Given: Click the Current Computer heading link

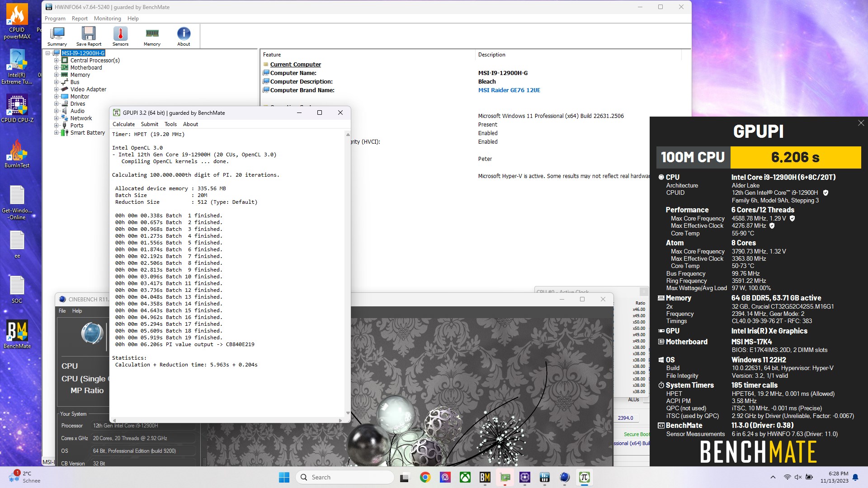Looking at the screenshot, I should [x=295, y=64].
